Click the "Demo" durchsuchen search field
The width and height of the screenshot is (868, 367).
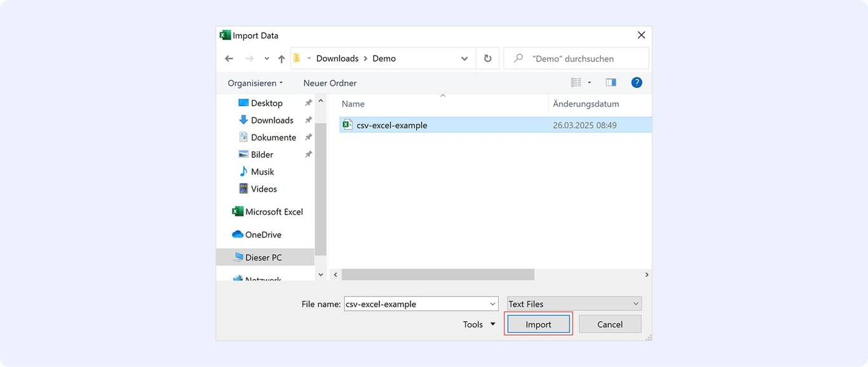click(576, 58)
